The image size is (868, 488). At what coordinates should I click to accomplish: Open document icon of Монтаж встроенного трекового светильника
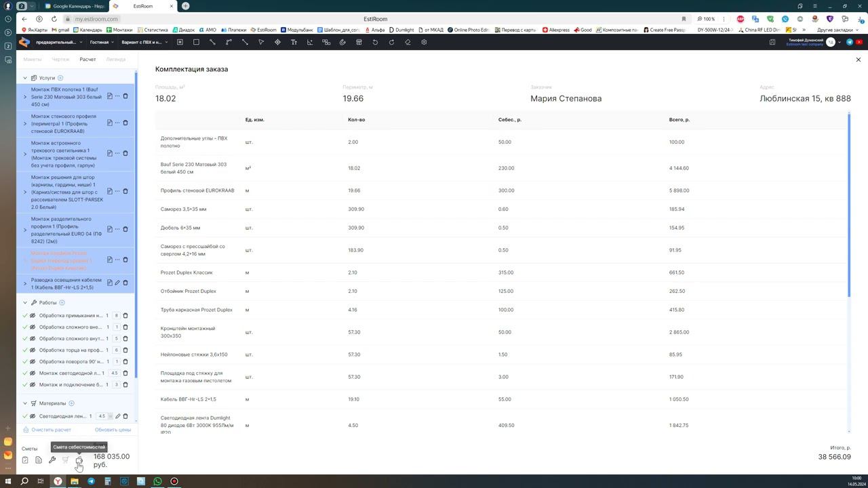click(x=109, y=153)
